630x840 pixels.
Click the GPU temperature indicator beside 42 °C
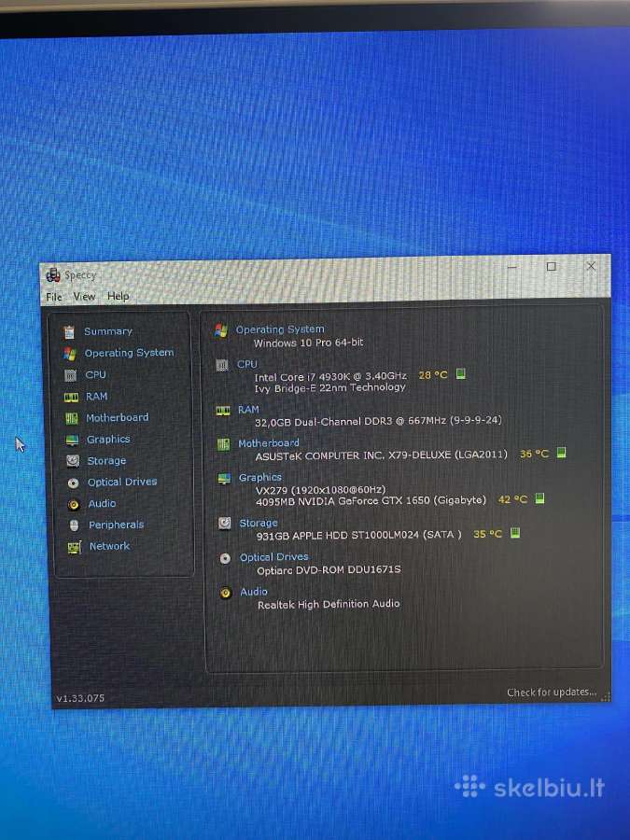(x=539, y=498)
